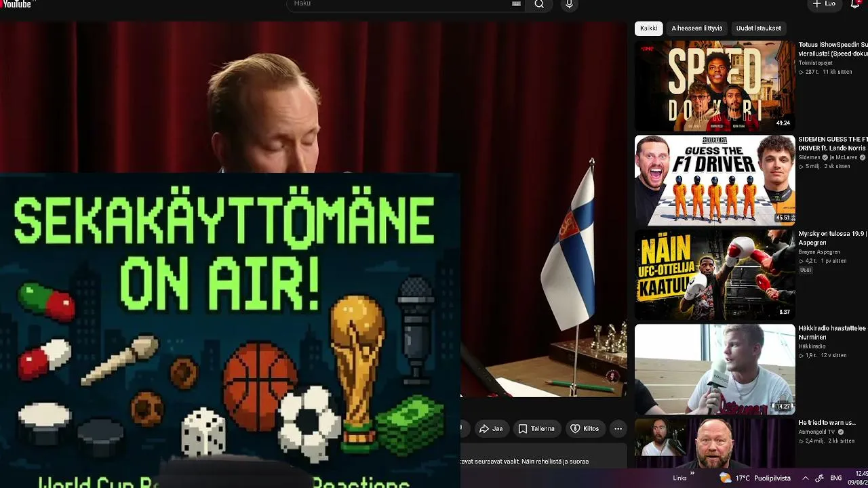Go to the Brayan Aspegren channel name

click(819, 252)
